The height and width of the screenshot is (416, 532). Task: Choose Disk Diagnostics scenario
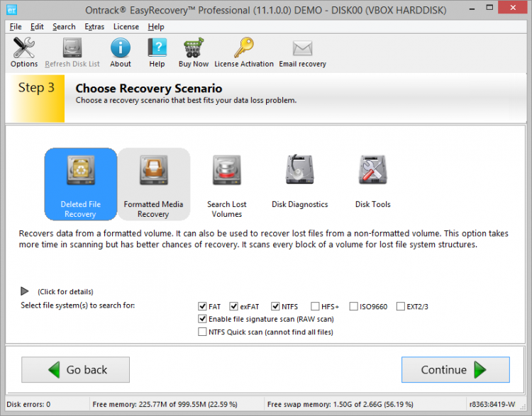[299, 181]
